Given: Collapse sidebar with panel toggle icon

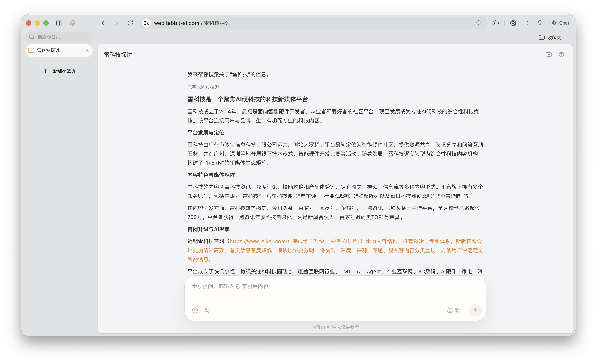Looking at the screenshot, I should [x=59, y=23].
